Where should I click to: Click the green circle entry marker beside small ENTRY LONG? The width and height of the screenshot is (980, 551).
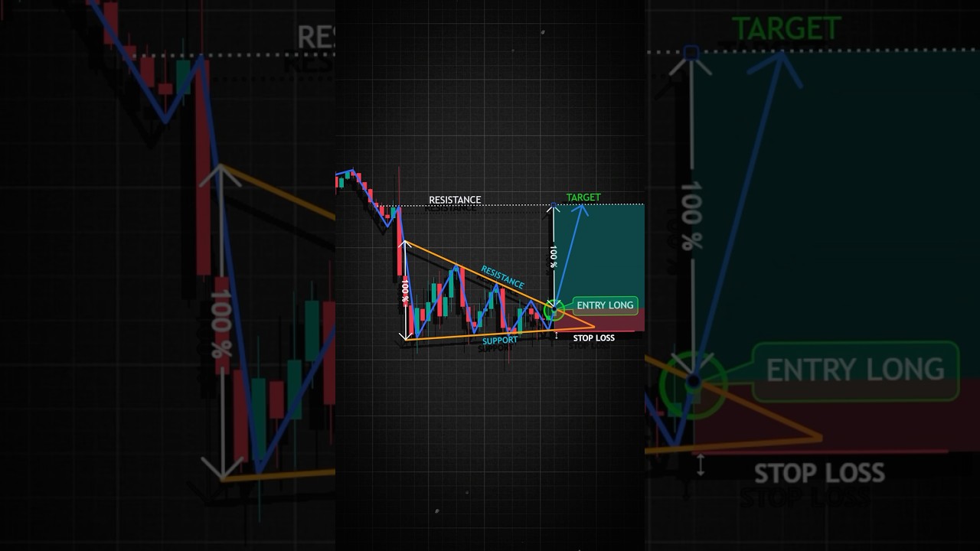(554, 310)
